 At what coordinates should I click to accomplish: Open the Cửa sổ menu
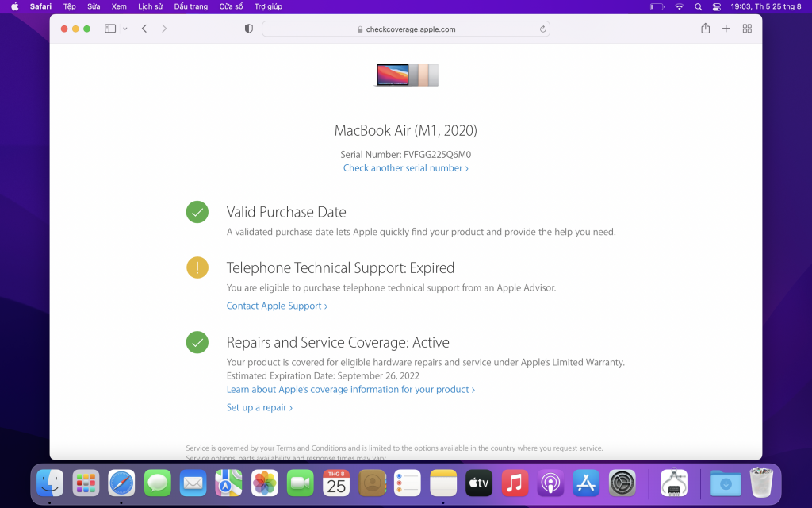(x=231, y=6)
